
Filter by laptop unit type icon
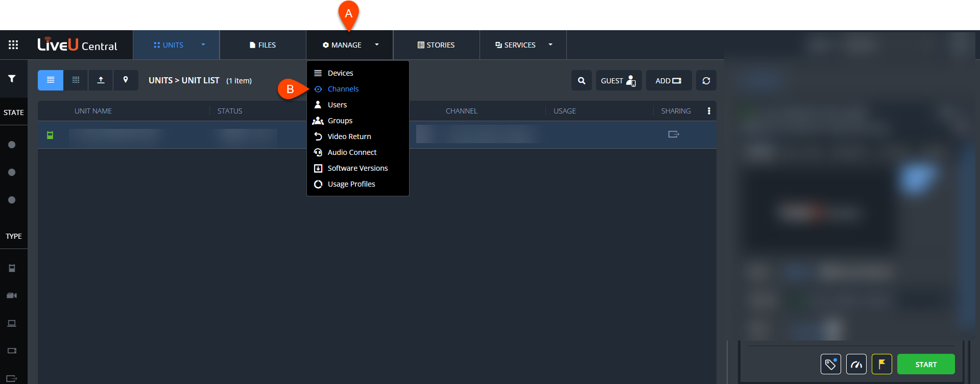pyautogui.click(x=12, y=323)
